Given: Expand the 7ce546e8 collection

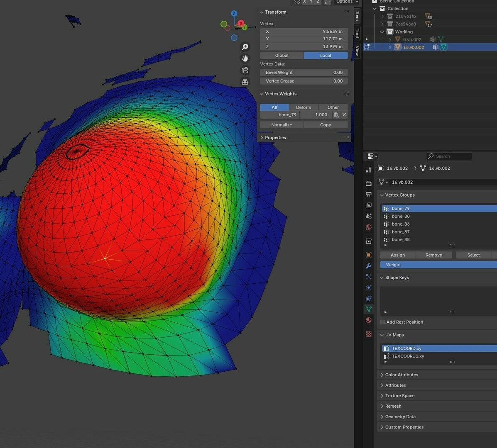Looking at the screenshot, I should tap(382, 24).
